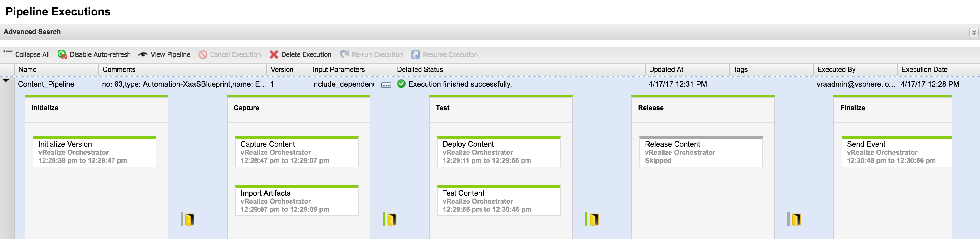Click the Collapse All icon
The height and width of the screenshot is (239, 980).
tap(8, 51)
